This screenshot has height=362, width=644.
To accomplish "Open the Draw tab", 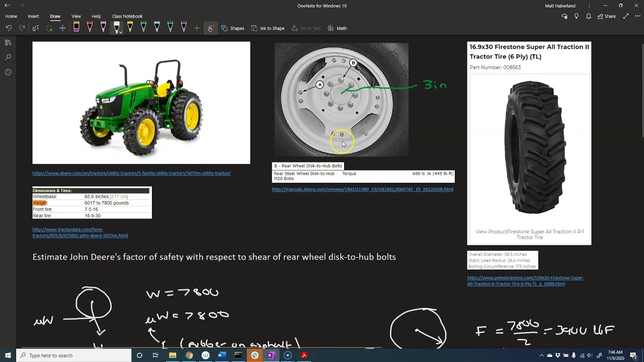I will [x=55, y=16].
